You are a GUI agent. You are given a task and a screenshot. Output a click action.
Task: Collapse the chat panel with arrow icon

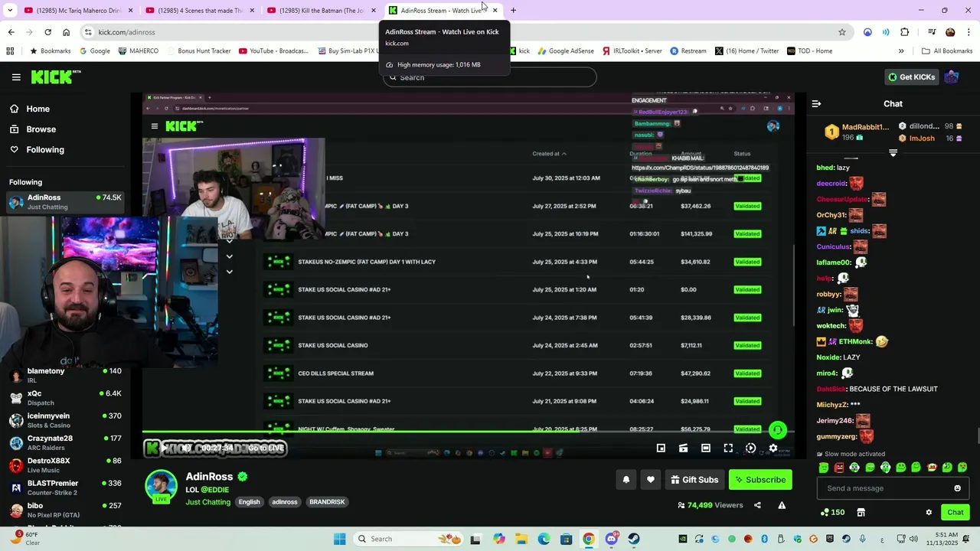click(x=816, y=103)
